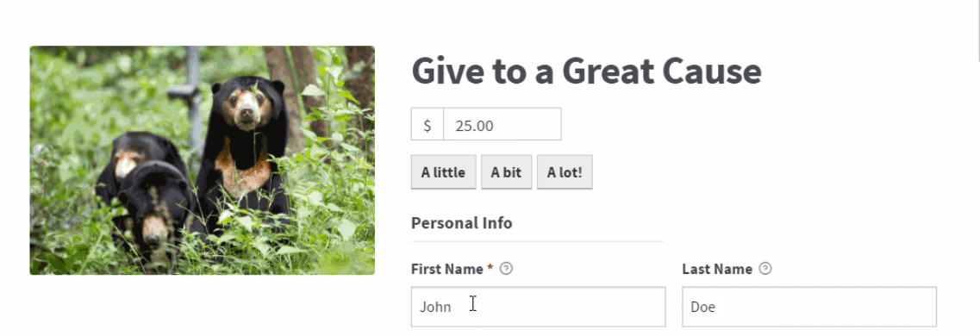The height and width of the screenshot is (336, 980).
Task: Click the Personal Info section heading
Action: coord(462,223)
